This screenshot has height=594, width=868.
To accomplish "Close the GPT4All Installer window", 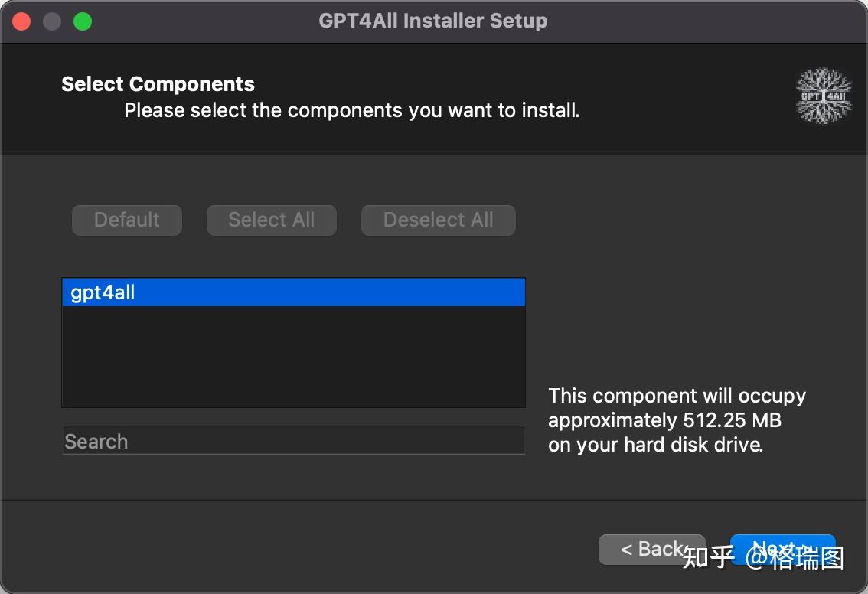I will (21, 21).
